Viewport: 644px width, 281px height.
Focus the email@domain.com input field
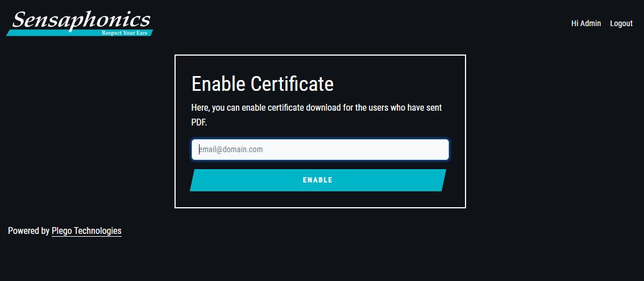point(320,149)
